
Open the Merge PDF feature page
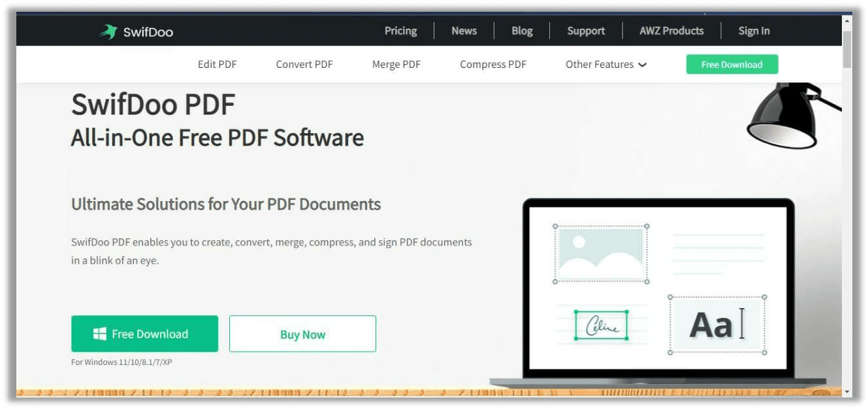pyautogui.click(x=396, y=64)
